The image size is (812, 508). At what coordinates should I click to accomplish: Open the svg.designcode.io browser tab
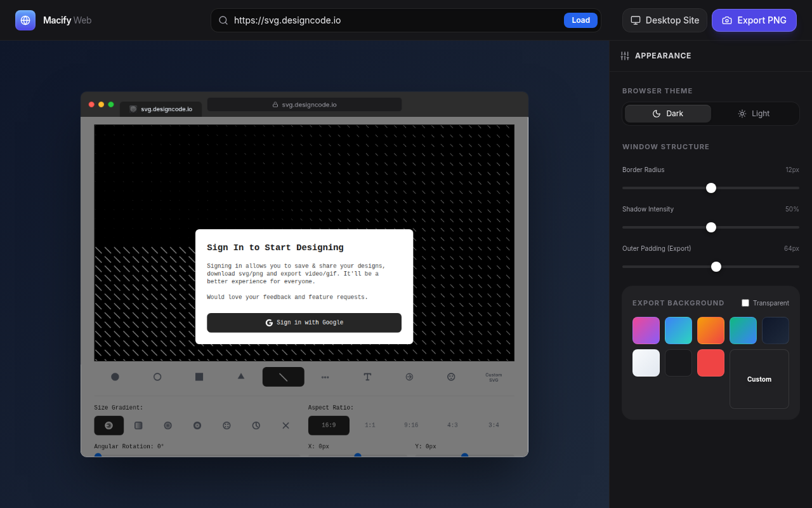tap(160, 109)
